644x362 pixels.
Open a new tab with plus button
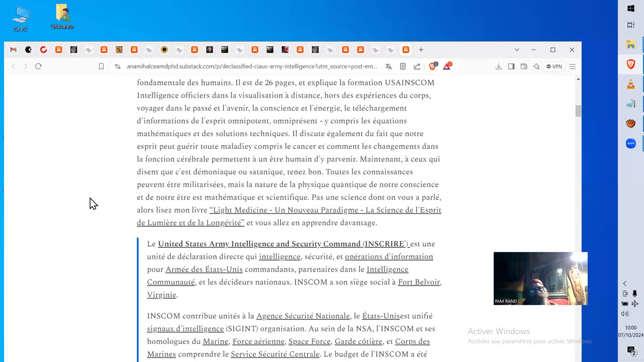pyautogui.click(x=421, y=50)
